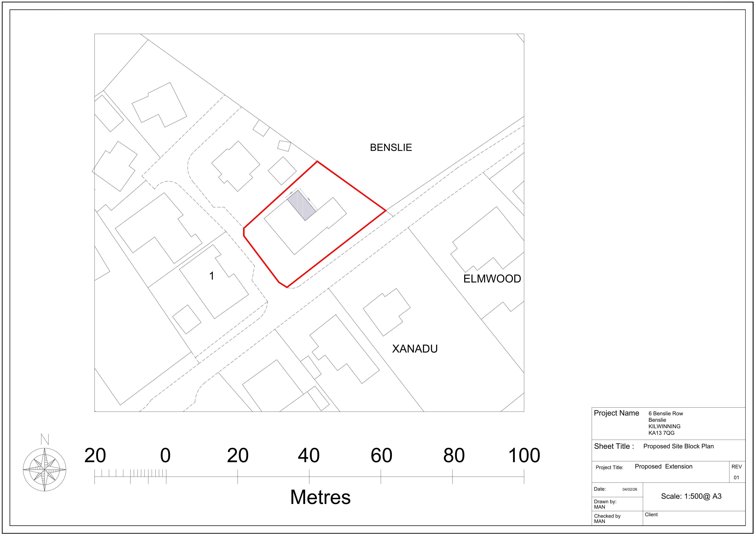Click the Proposed Site Block Plan text

point(679,446)
